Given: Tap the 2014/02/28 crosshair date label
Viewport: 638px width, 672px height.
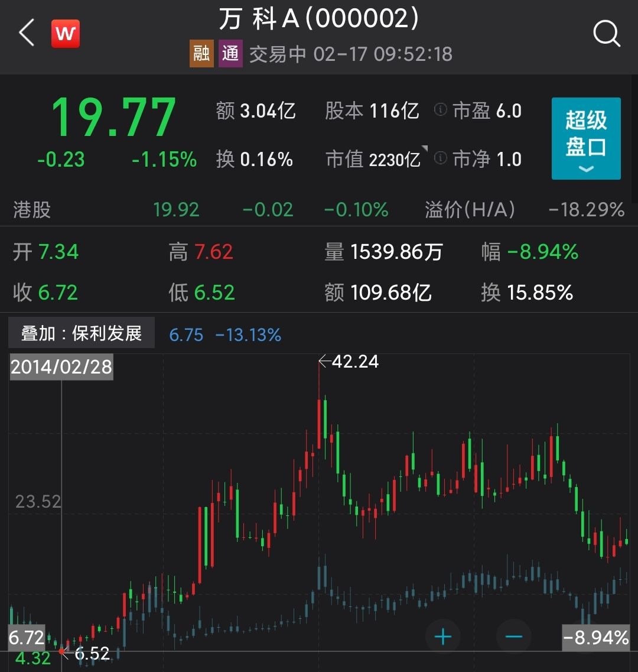Looking at the screenshot, I should 61,367.
